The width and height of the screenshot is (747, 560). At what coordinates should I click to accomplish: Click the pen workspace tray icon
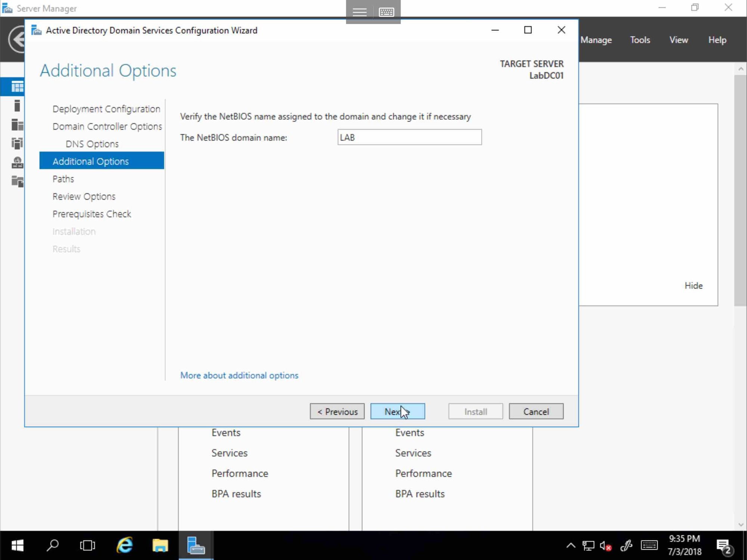tap(626, 546)
